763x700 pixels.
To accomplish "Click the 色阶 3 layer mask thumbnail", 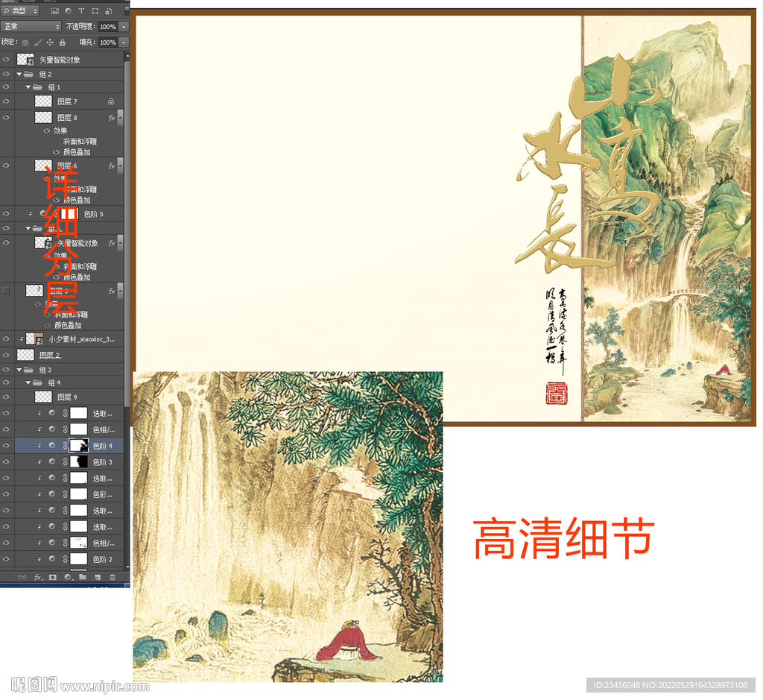I will pyautogui.click(x=79, y=461).
